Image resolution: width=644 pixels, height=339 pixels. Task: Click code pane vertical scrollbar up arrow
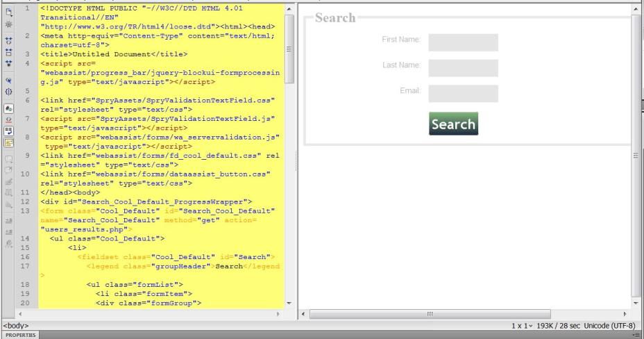coord(289,9)
